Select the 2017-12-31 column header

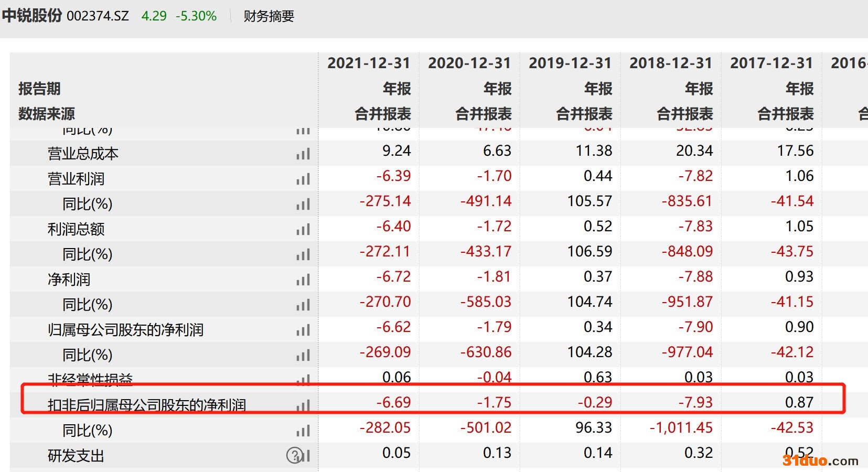pos(771,63)
